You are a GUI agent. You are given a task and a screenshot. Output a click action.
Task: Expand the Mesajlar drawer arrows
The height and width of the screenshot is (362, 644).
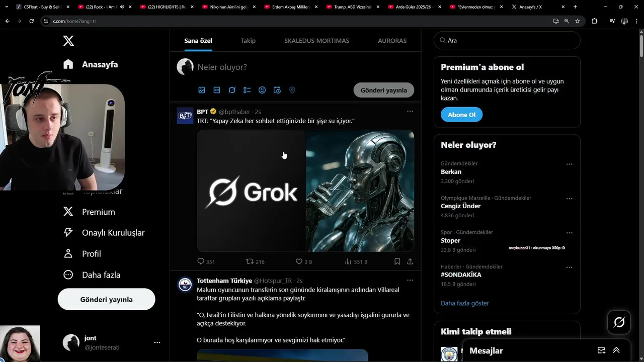coord(616,350)
